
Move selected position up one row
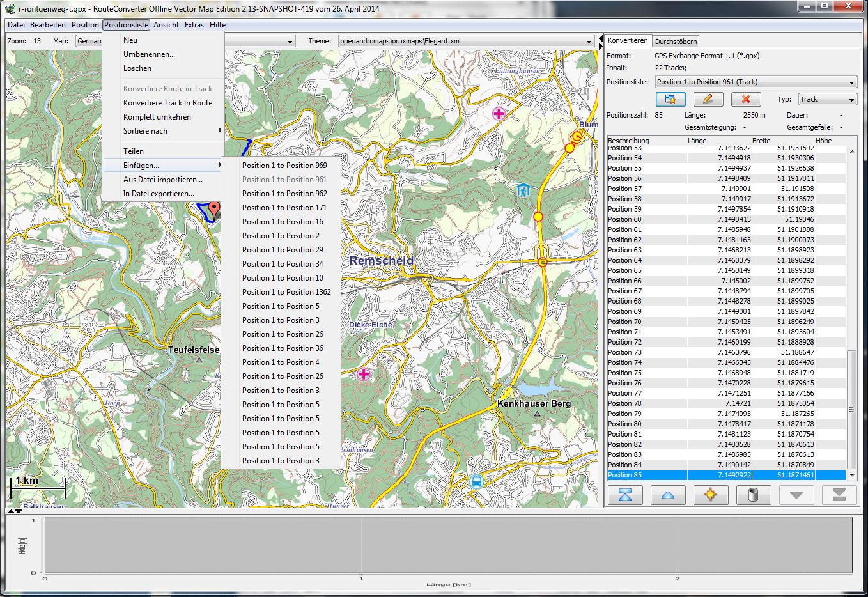point(667,495)
